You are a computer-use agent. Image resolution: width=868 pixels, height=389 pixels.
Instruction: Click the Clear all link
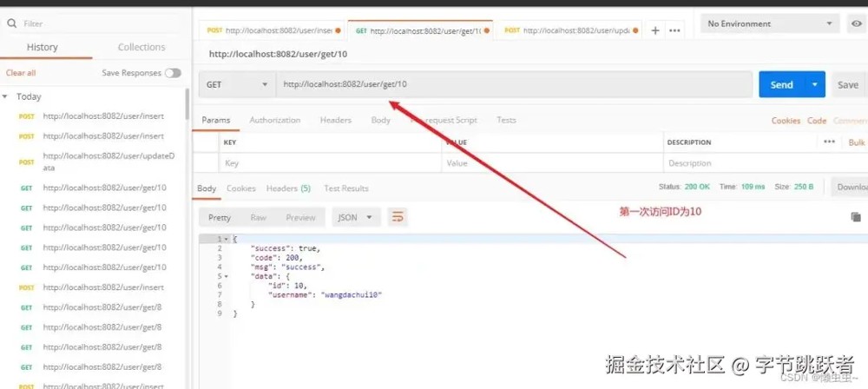click(21, 73)
